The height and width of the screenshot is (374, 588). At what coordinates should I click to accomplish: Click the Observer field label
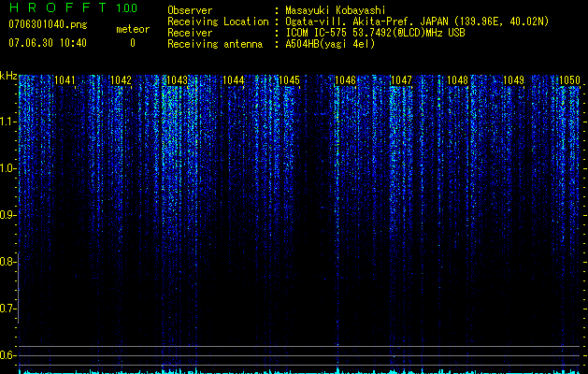(190, 10)
